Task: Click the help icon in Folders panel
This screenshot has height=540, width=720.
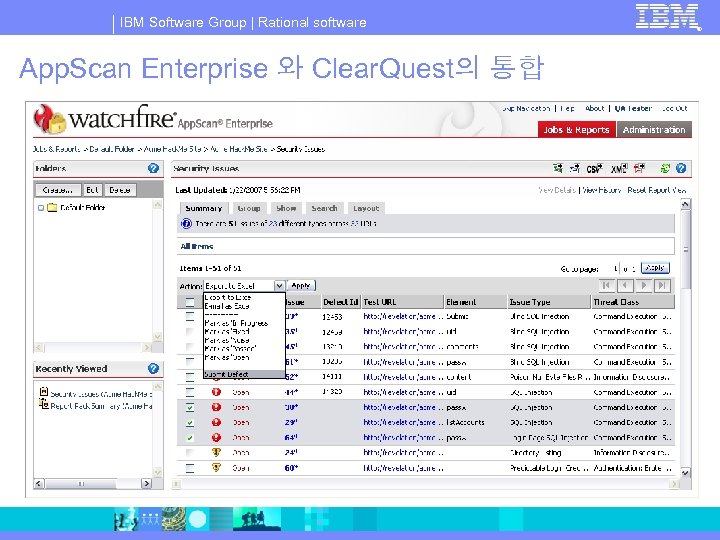Action: 153,169
